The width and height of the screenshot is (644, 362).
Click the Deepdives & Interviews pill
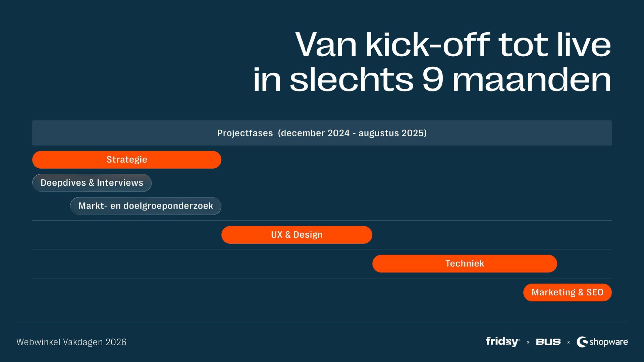[x=92, y=183]
